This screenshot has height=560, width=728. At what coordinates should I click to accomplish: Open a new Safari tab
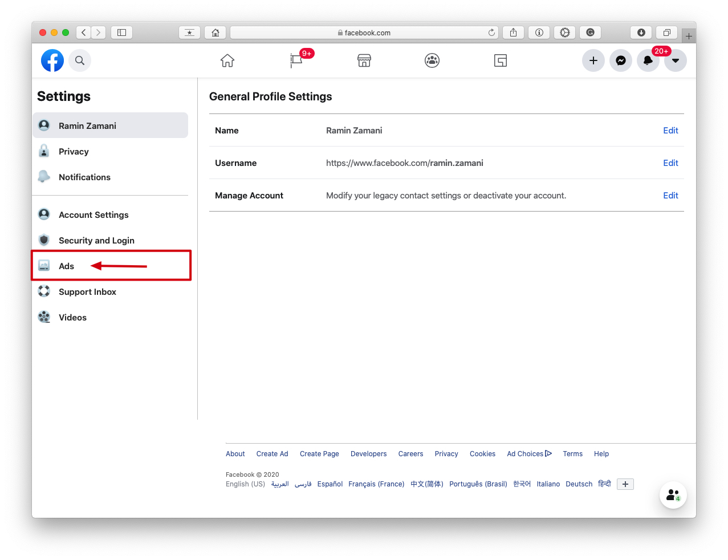pyautogui.click(x=689, y=36)
